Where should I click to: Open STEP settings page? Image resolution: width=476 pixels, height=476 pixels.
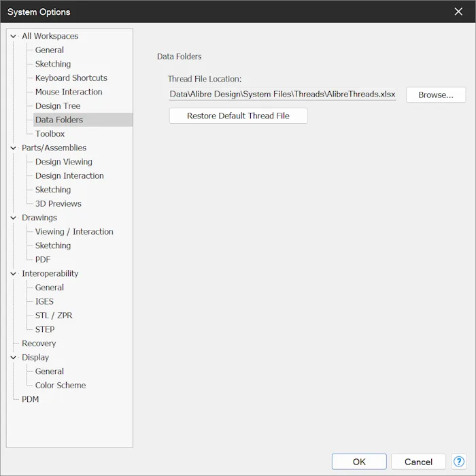[x=45, y=329]
